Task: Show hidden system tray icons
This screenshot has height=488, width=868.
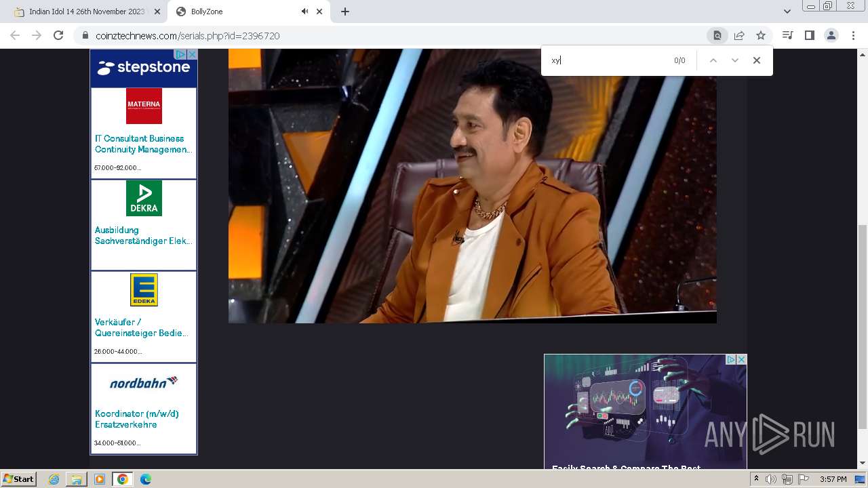Action: (757, 479)
